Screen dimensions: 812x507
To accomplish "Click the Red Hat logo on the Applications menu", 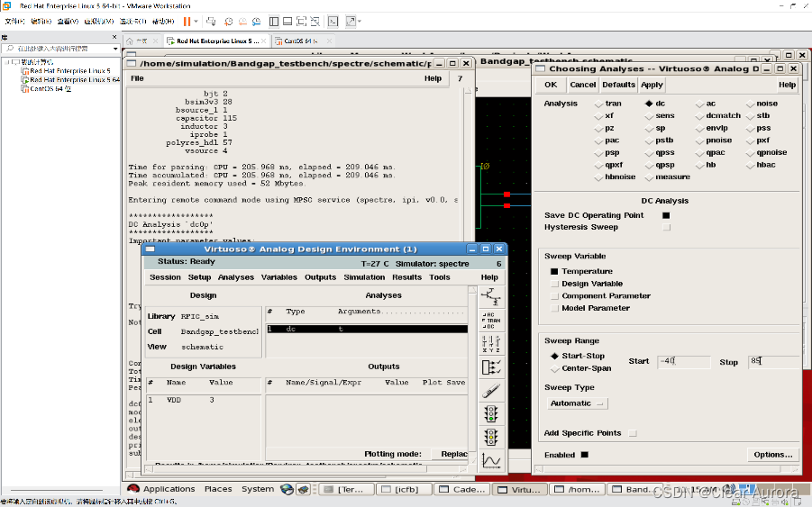I will 133,489.
